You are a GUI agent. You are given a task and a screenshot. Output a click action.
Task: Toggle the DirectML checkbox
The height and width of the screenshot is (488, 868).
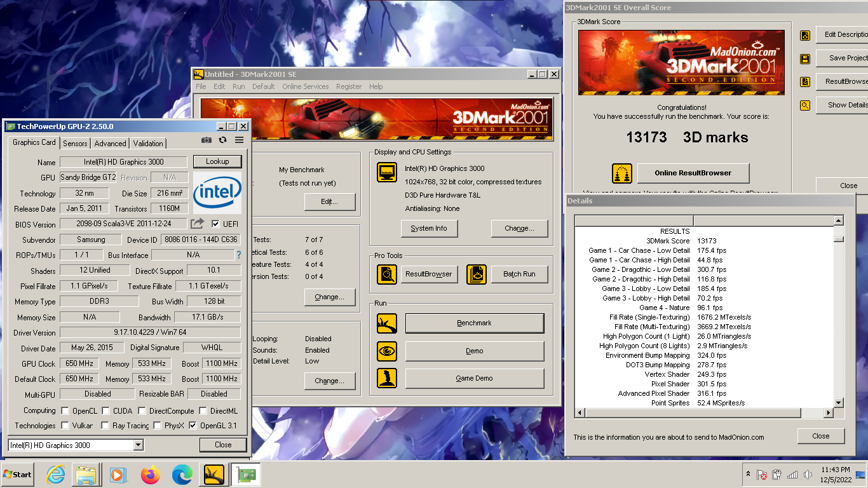click(203, 411)
